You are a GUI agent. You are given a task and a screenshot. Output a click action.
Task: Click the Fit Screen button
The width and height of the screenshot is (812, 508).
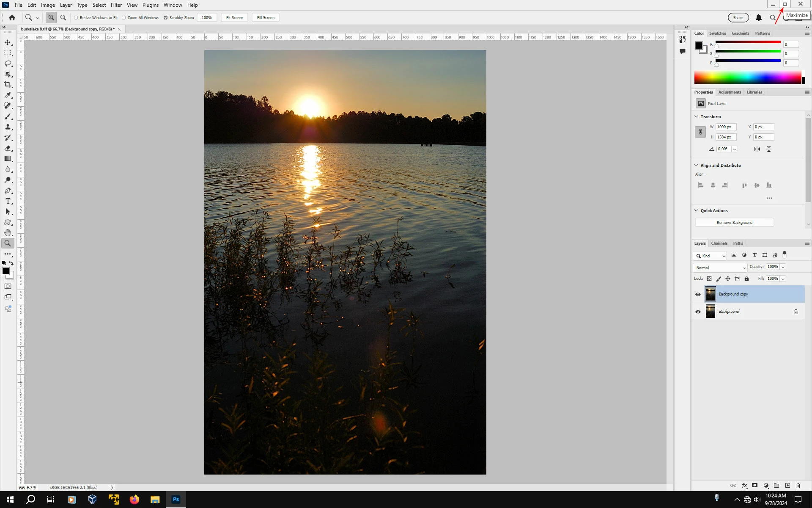[x=234, y=18]
